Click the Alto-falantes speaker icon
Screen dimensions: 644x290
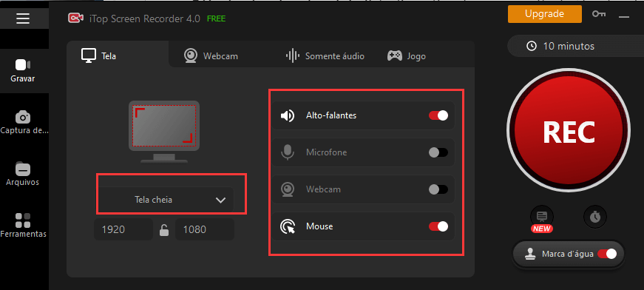[x=288, y=116]
